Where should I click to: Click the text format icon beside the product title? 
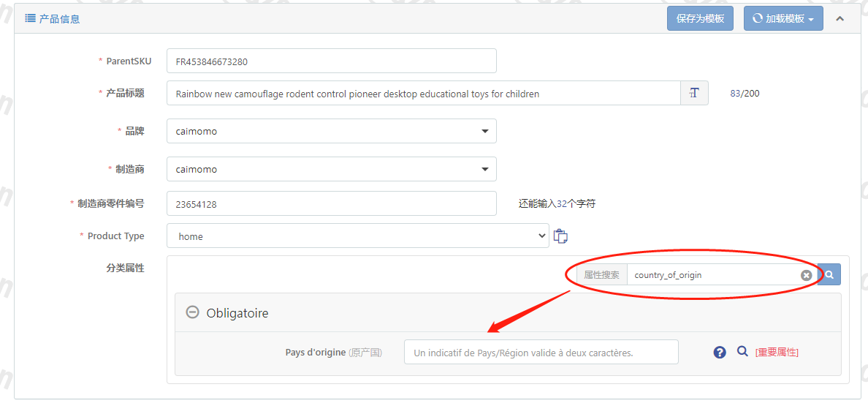694,93
